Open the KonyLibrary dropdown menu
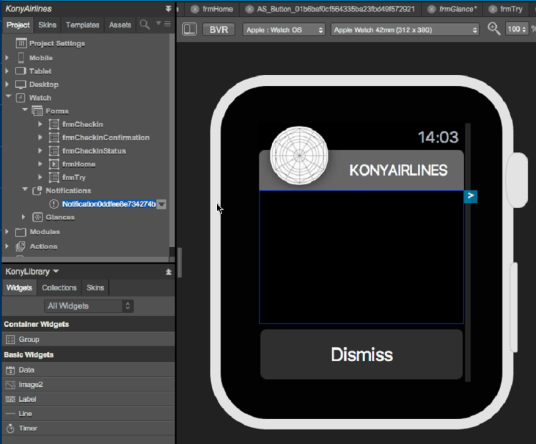The image size is (536, 444). pos(56,271)
